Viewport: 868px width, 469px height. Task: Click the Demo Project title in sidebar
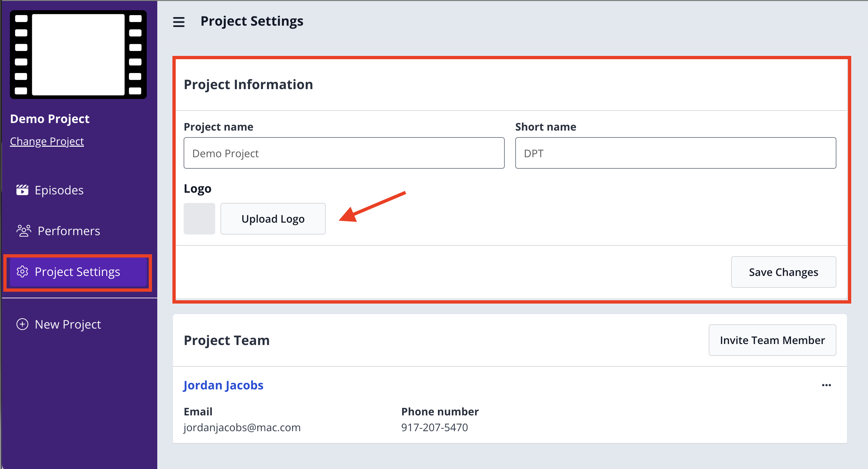(50, 119)
